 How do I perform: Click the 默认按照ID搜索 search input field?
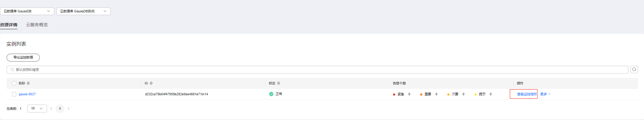point(317,70)
